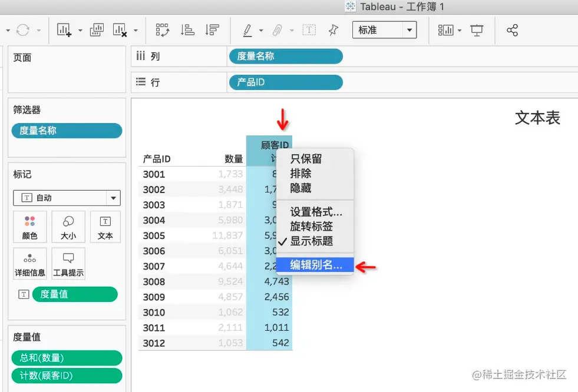This screenshot has height=392, width=578.
Task: Select product row 3010
Action: (154, 313)
